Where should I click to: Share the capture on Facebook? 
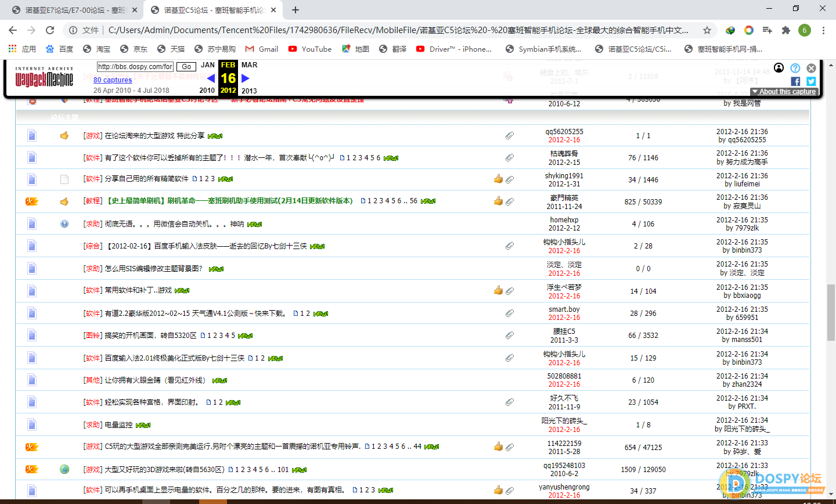point(795,81)
